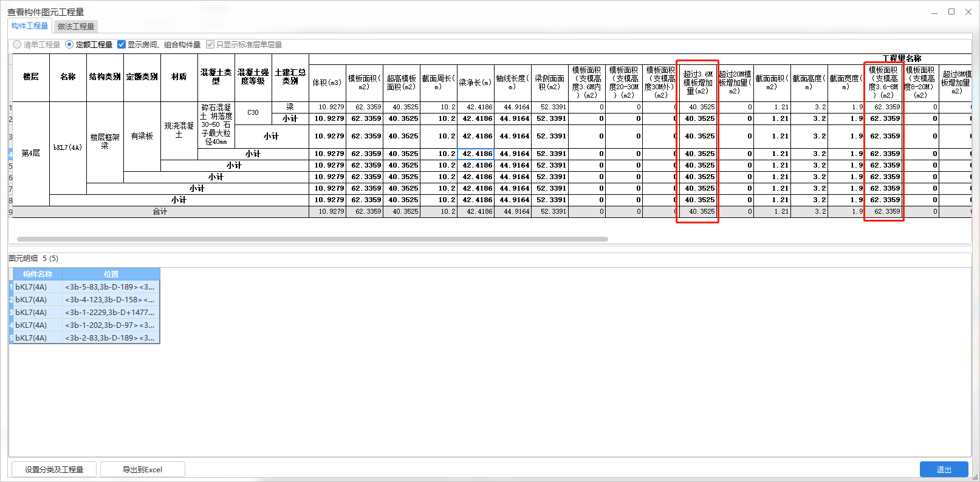Click horizontal scrollbar under quantity table
980x482 pixels.
click(312, 239)
